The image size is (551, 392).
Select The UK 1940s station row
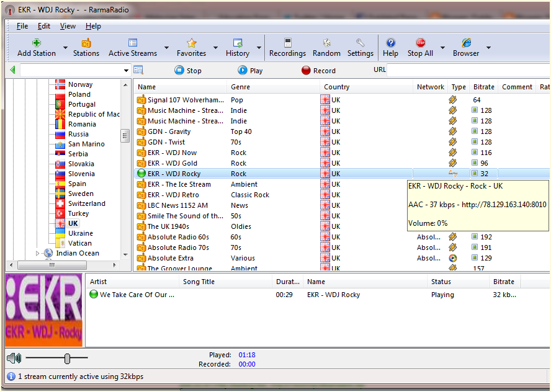point(168,226)
